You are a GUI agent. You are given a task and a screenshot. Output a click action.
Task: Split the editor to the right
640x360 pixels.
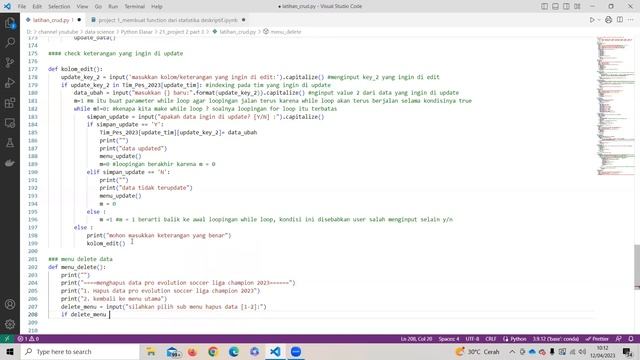point(620,20)
